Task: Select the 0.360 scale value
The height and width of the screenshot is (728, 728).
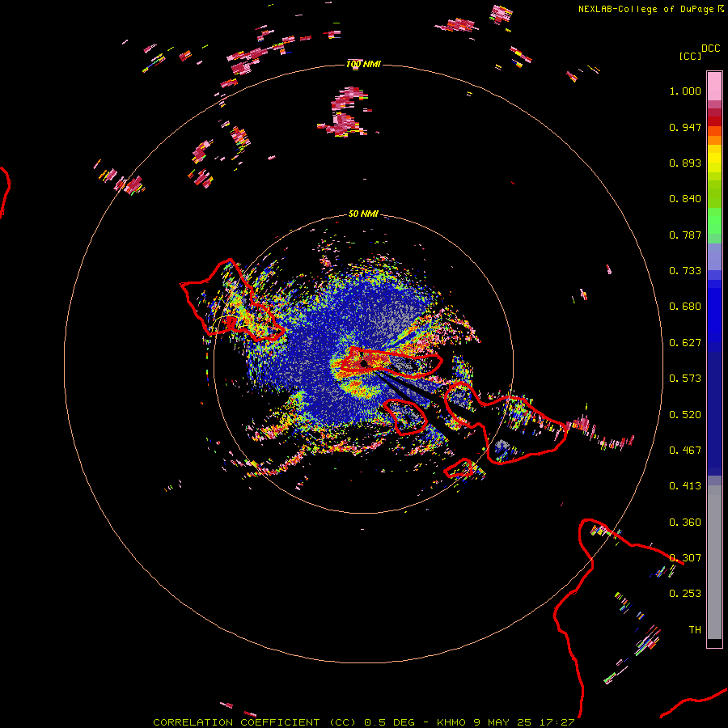Action: pos(685,523)
